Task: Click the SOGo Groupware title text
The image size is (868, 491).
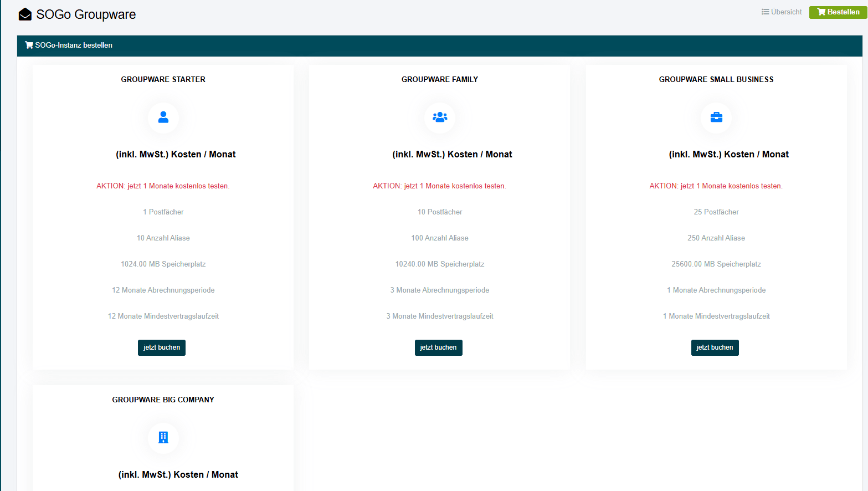Action: pyautogui.click(x=86, y=14)
